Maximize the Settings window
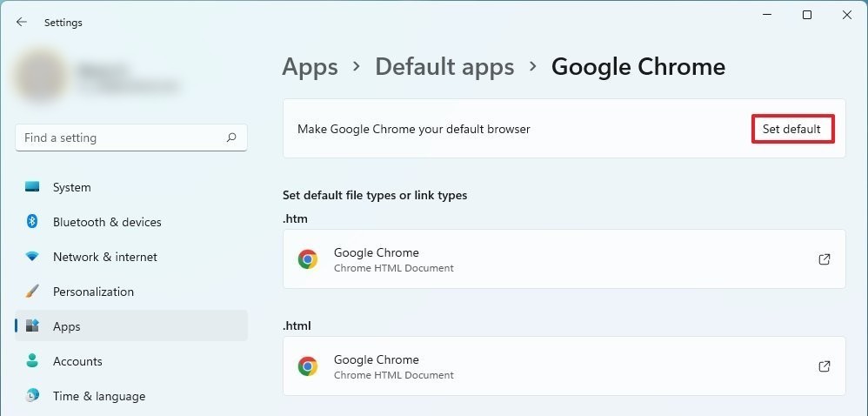 807,15
